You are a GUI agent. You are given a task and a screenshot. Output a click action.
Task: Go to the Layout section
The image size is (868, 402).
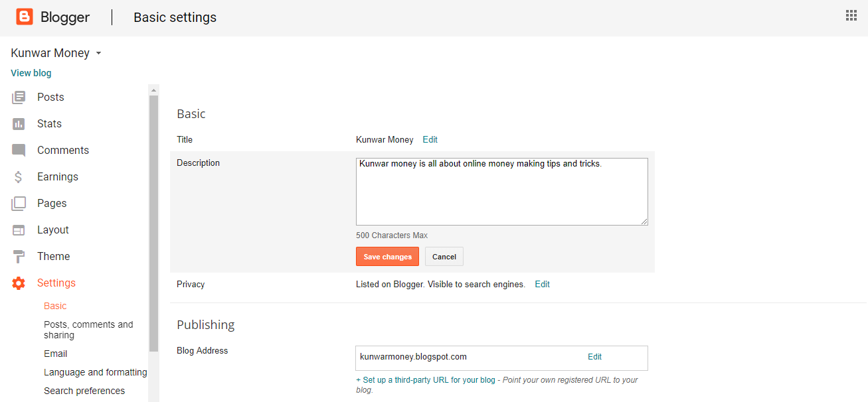click(x=53, y=230)
